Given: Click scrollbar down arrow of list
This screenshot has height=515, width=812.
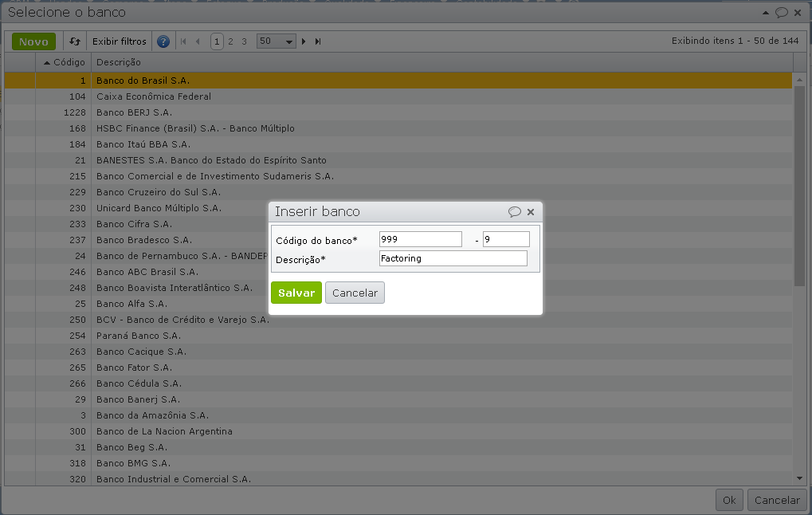Looking at the screenshot, I should 799,478.
